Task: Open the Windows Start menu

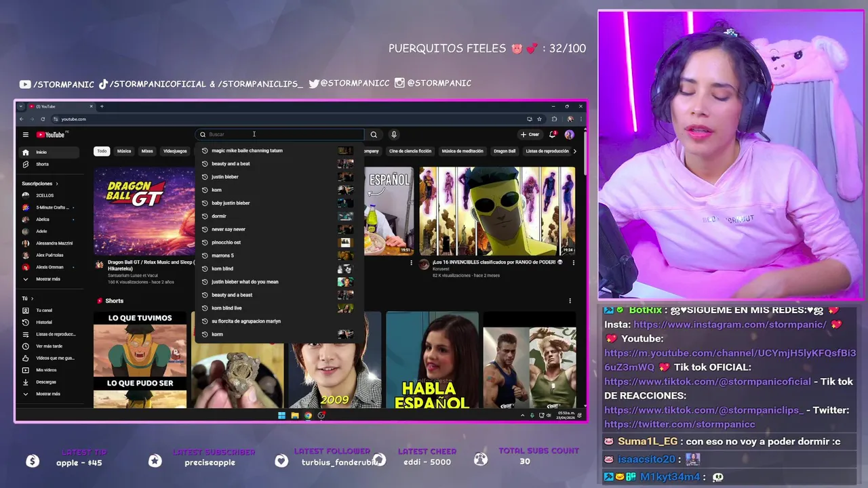Action: click(281, 415)
